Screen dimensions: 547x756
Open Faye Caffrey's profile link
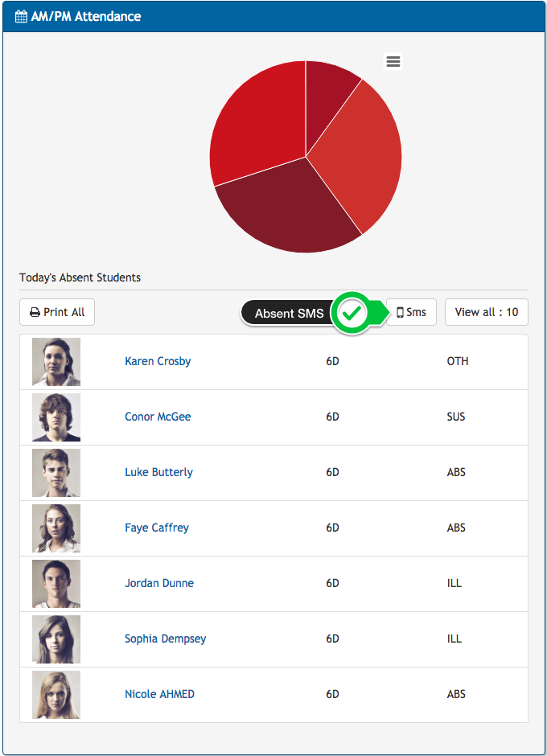157,528
